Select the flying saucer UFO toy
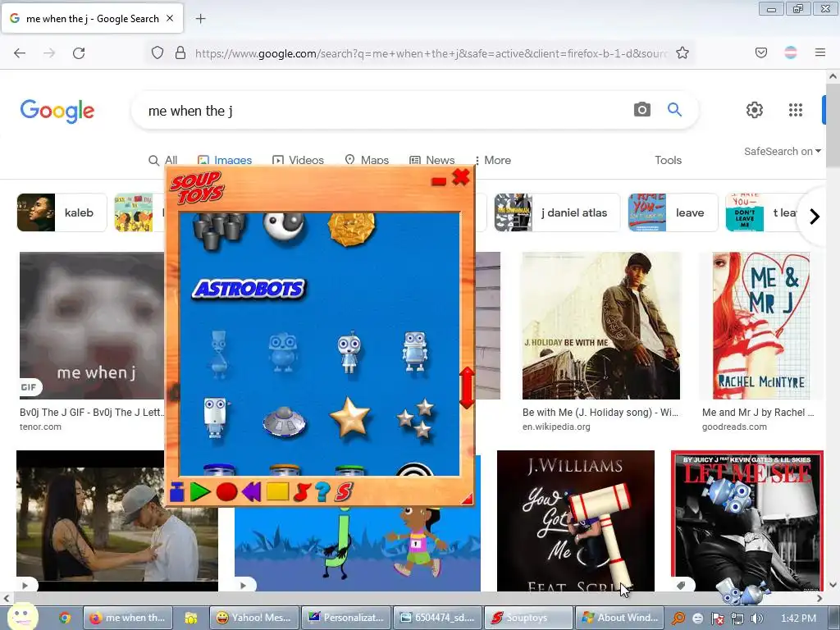The height and width of the screenshot is (630, 840). (284, 422)
